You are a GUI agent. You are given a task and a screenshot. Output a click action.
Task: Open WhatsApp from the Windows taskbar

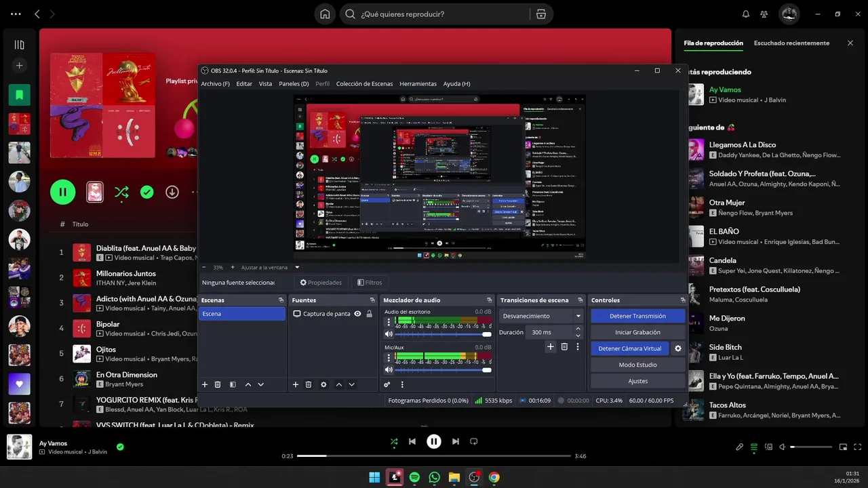coord(434,477)
